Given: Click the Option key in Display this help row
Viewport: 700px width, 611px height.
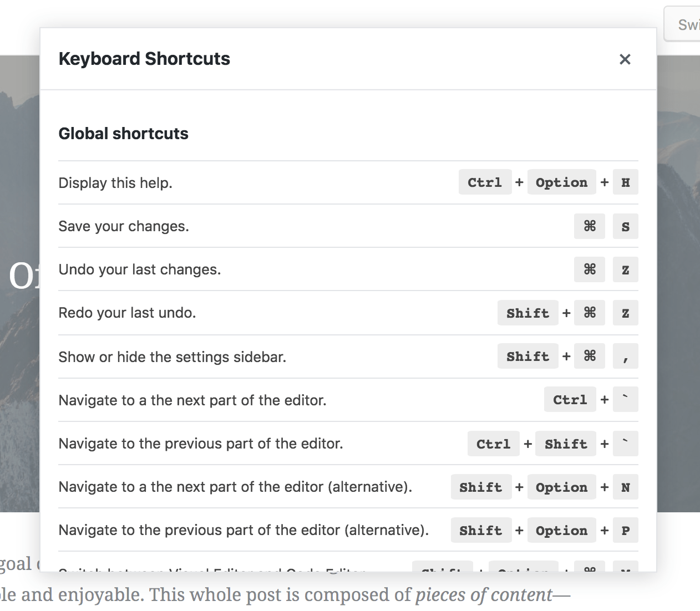Looking at the screenshot, I should pos(561,182).
